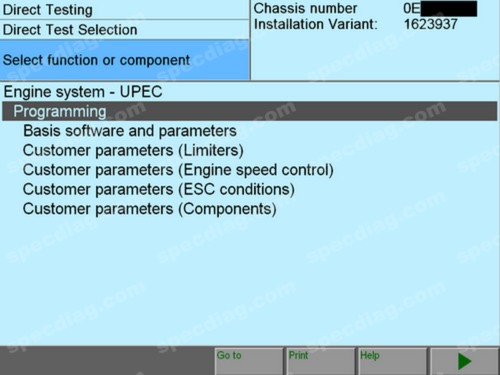
Task: Open Customer parameters (Engine speed control)
Action: pos(178,170)
